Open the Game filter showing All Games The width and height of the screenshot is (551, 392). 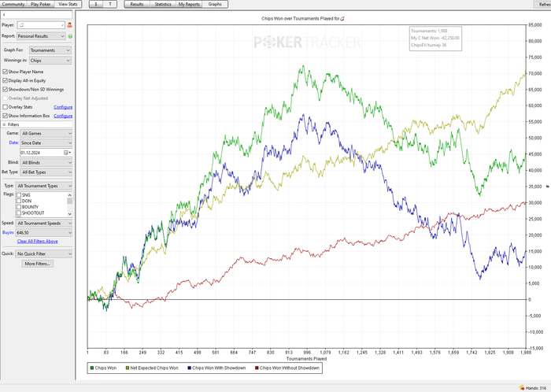click(x=46, y=134)
